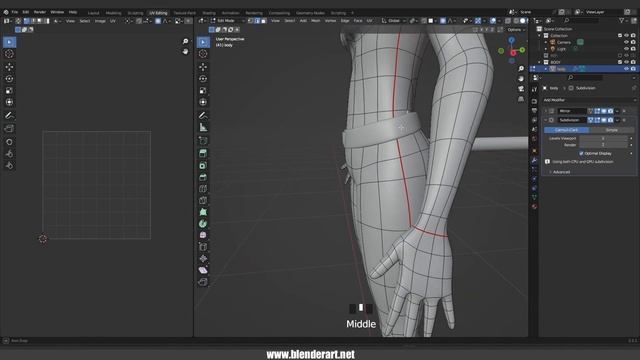The height and width of the screenshot is (360, 640).
Task: Toggle Subdivision modifier render display
Action: [610, 120]
